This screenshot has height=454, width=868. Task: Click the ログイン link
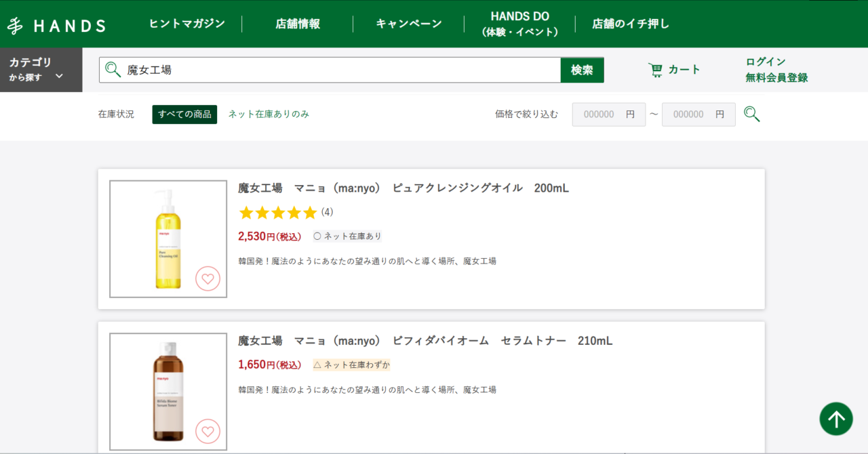(x=766, y=62)
